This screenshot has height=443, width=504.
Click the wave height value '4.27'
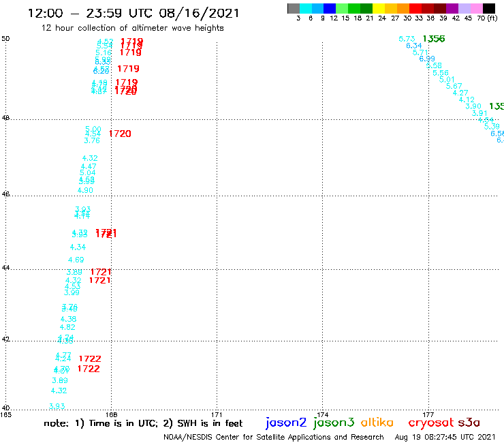(460, 93)
